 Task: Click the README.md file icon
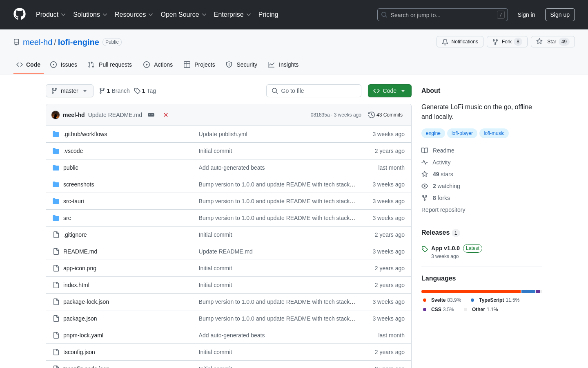pos(56,251)
